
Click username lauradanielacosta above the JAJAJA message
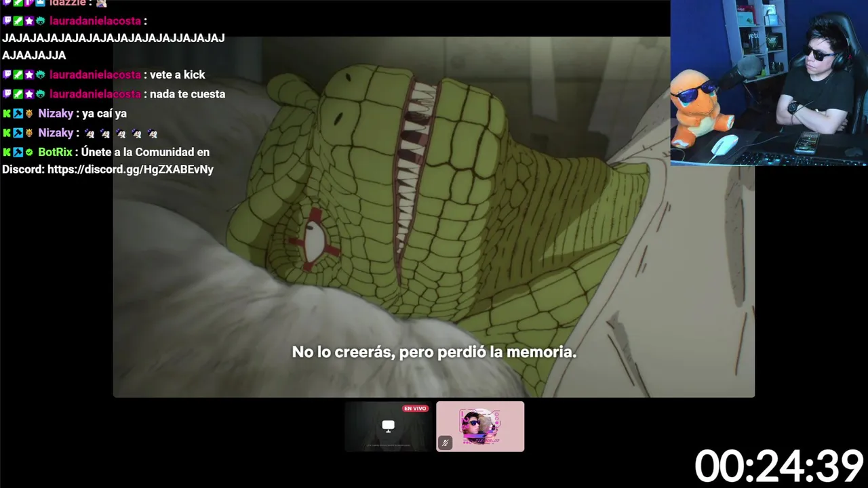[x=95, y=21]
